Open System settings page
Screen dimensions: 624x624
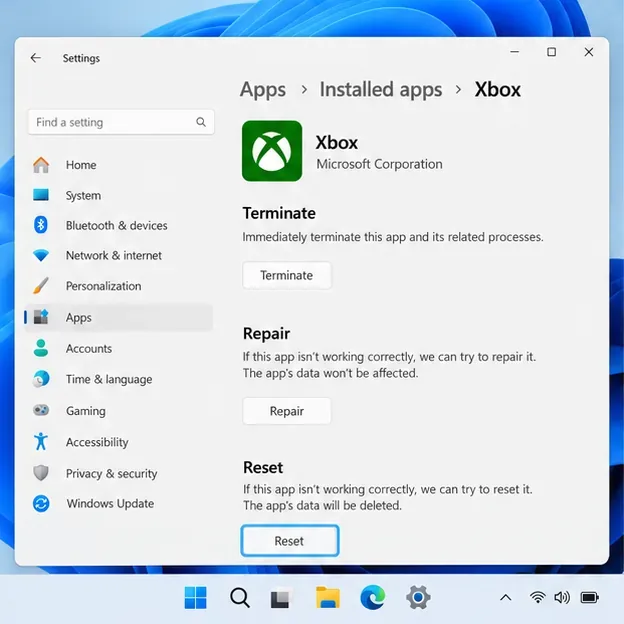click(x=119, y=195)
